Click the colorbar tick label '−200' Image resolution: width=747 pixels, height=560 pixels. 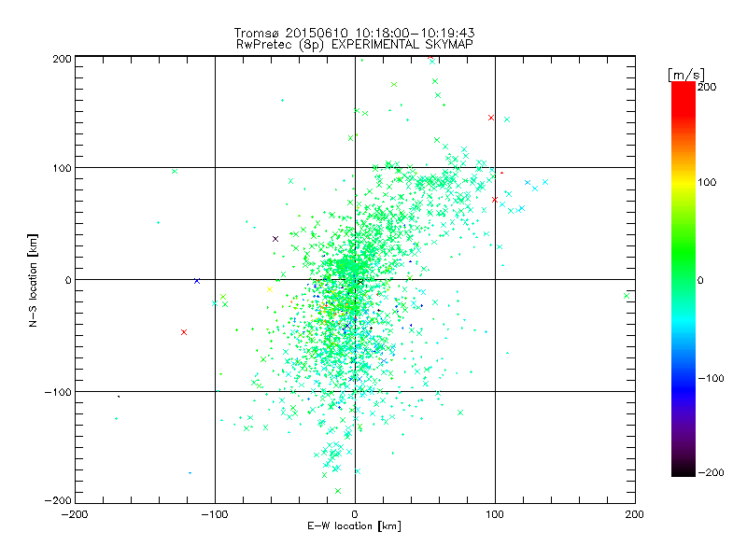point(711,472)
